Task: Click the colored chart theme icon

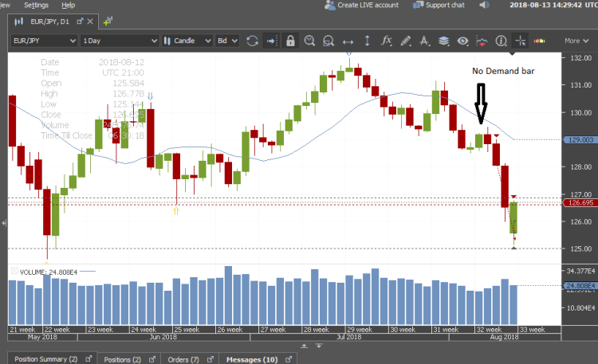Action: [x=539, y=41]
